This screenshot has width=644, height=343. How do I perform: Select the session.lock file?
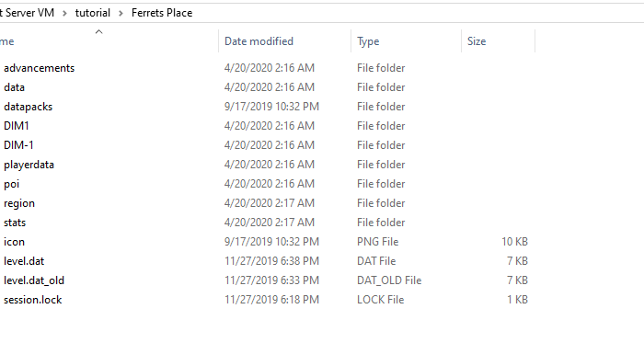click(x=33, y=300)
